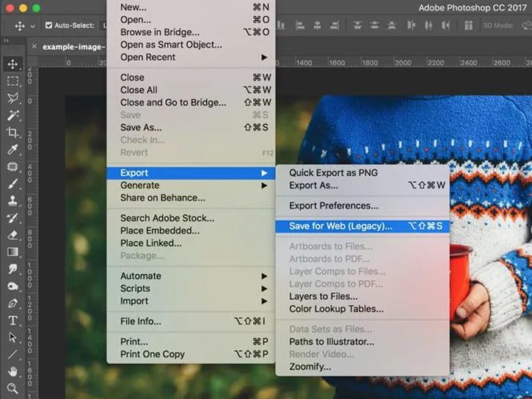532x399 pixels.
Task: Select the Crop tool
Action: pos(12,133)
